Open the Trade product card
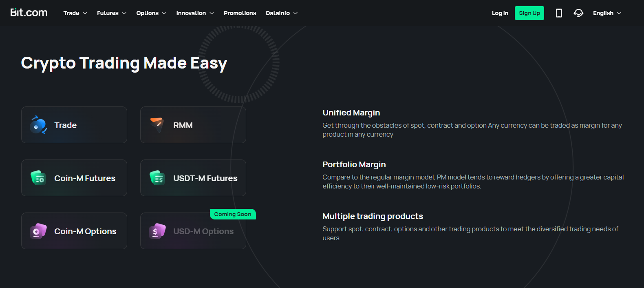Screen dimensions: 644x288 [74, 125]
